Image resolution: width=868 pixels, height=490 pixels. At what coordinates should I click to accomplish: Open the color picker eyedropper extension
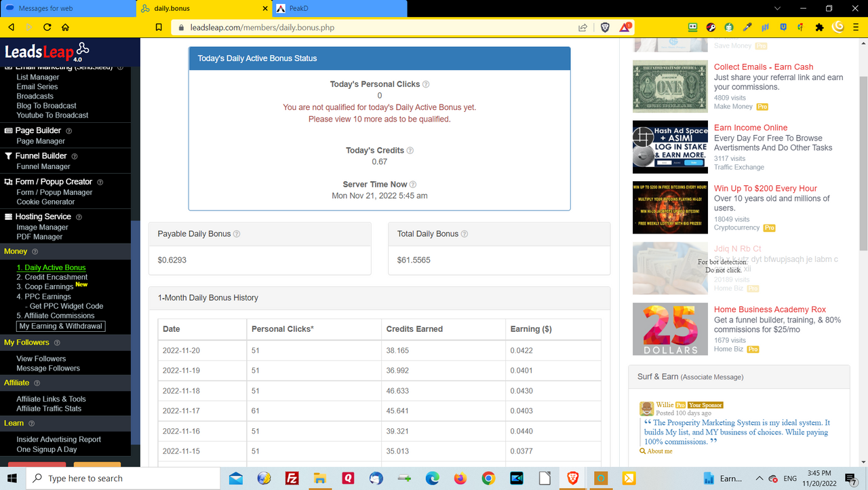coord(747,28)
